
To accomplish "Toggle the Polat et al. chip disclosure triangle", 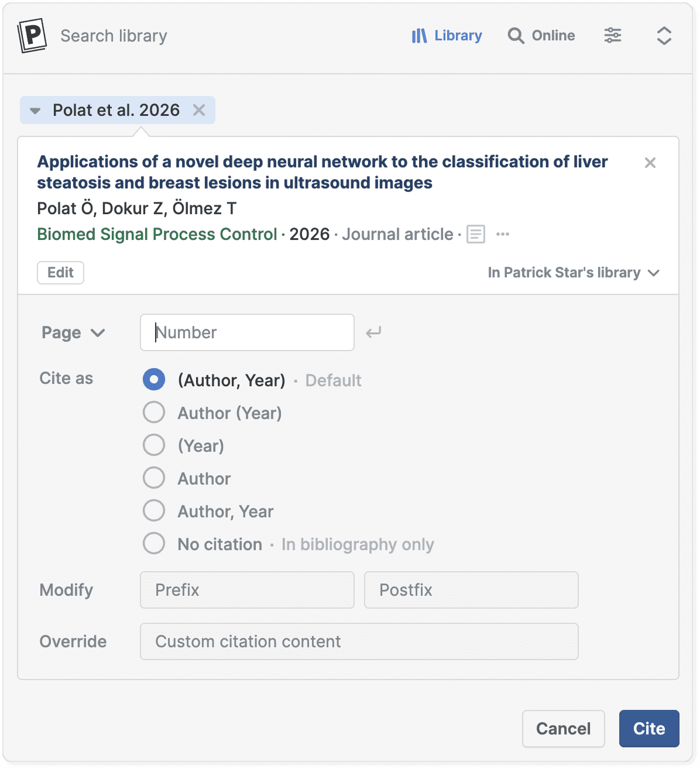I will [x=35, y=111].
